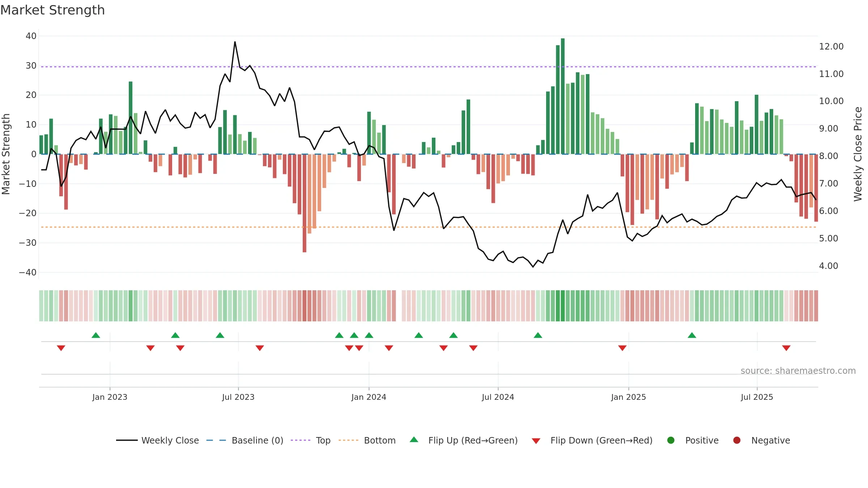Click the Jan 2024 x-axis label
Image resolution: width=868 pixels, height=488 pixels.
tap(369, 397)
